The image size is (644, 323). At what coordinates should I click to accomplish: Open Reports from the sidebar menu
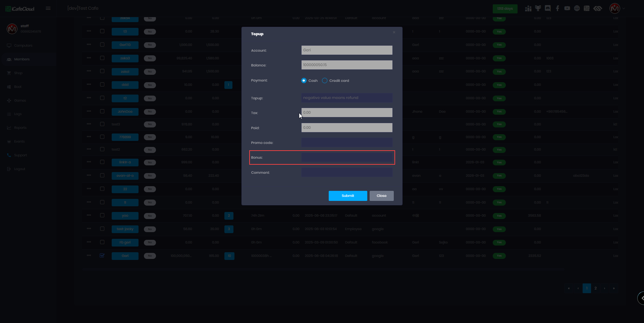click(x=20, y=128)
